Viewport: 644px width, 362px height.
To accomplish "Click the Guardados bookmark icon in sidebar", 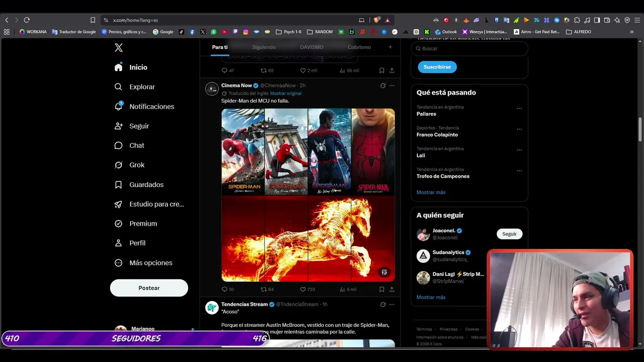I will (x=118, y=185).
